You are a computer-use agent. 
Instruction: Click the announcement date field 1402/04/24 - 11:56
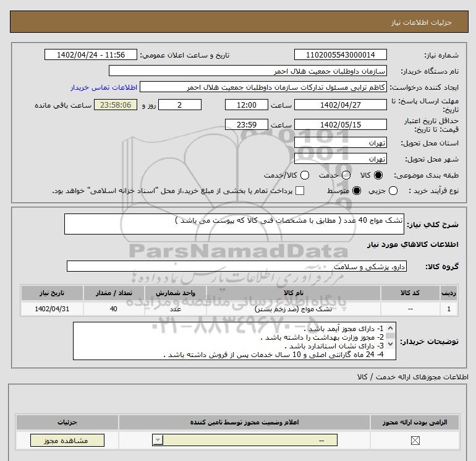tap(90, 54)
